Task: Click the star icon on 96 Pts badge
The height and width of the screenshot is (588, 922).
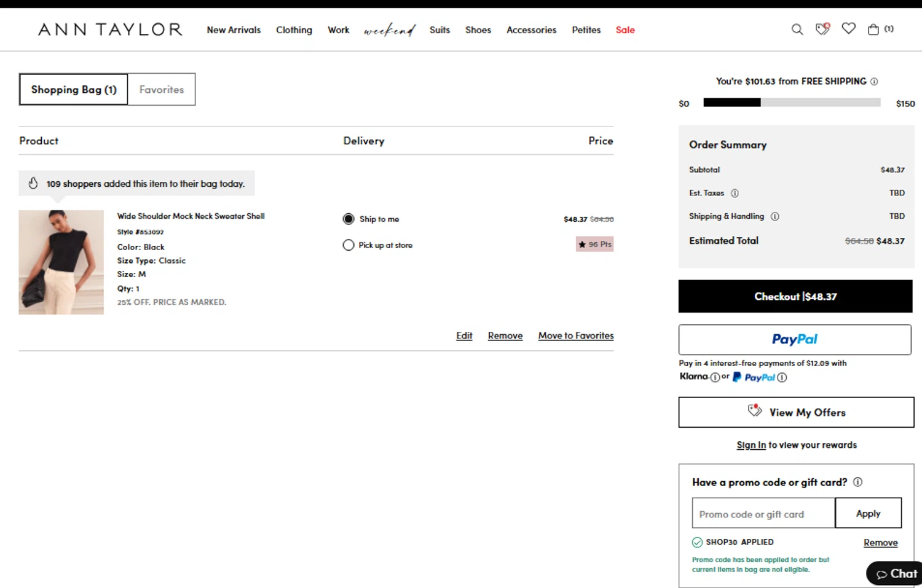Action: (582, 245)
